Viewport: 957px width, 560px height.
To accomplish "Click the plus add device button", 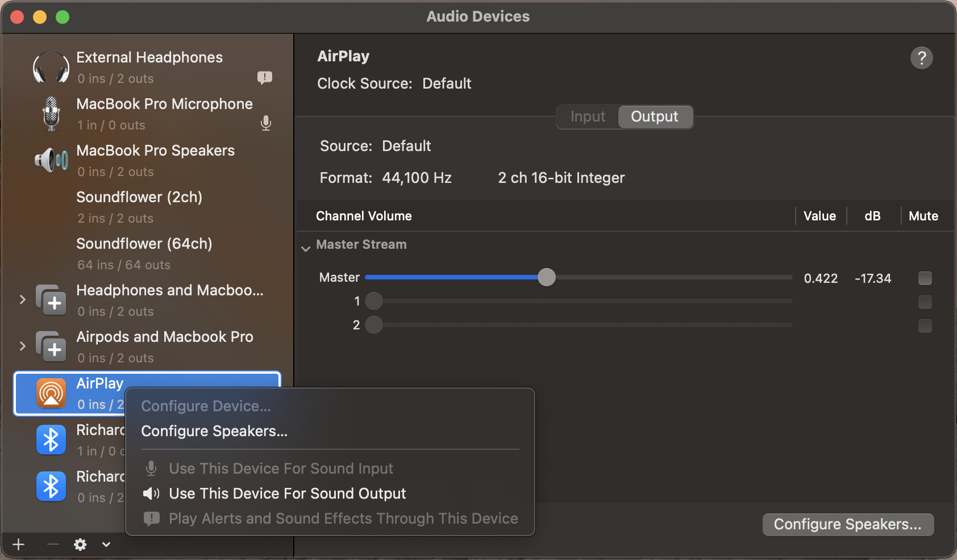I will tap(19, 545).
